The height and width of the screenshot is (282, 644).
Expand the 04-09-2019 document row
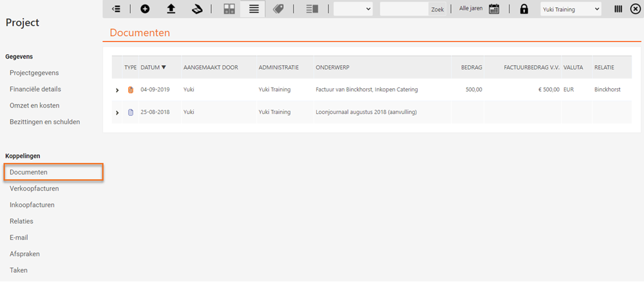(117, 90)
